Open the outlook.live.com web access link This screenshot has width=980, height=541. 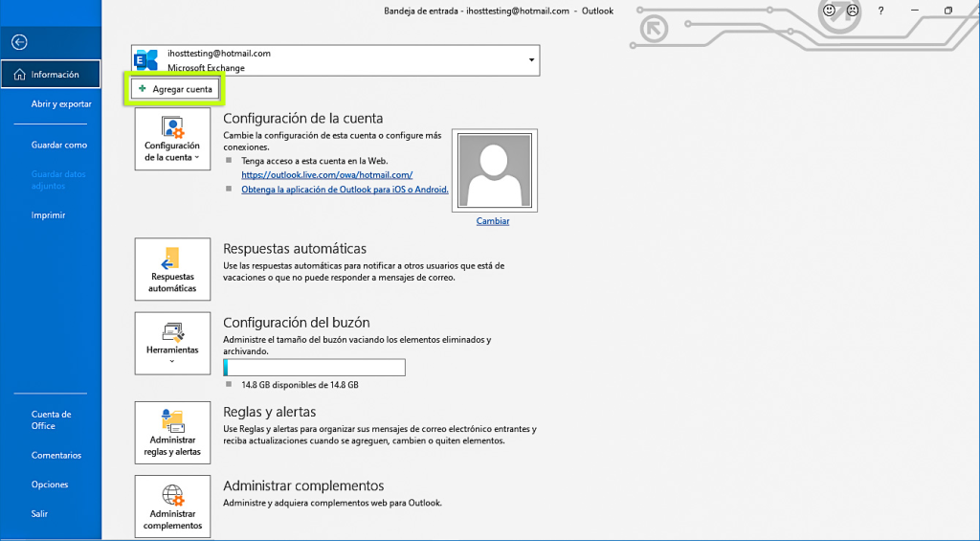click(x=326, y=175)
